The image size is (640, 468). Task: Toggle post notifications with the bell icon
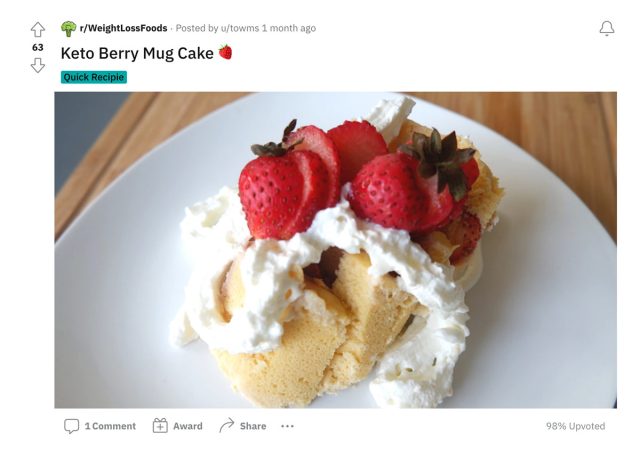[606, 29]
